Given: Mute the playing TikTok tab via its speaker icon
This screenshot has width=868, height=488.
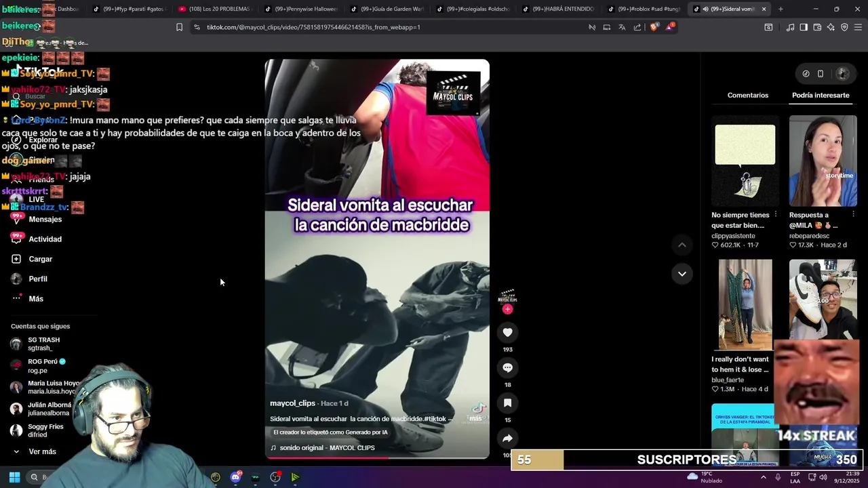Looking at the screenshot, I should 705,9.
